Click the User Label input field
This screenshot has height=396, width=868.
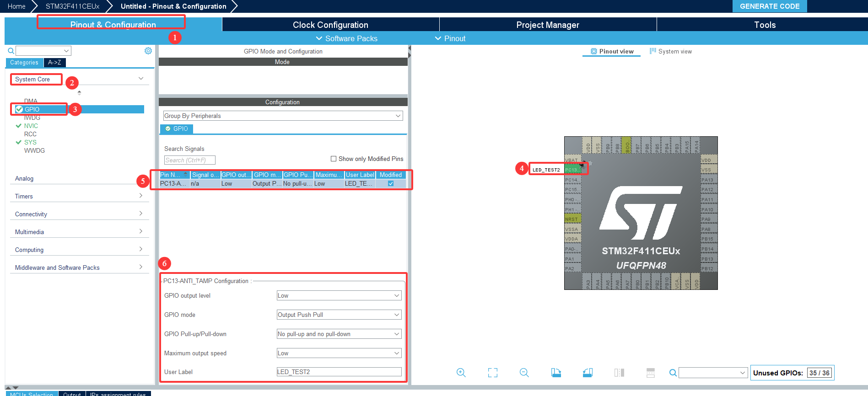339,372
